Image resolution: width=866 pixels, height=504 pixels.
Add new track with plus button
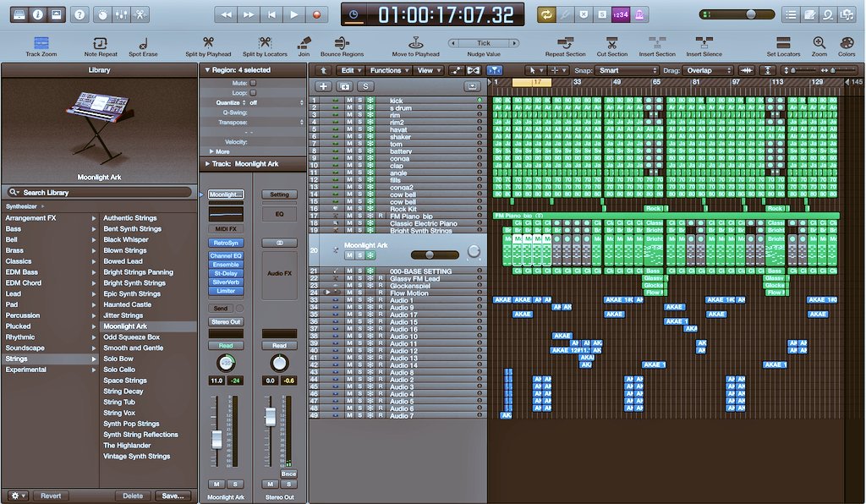click(x=324, y=86)
